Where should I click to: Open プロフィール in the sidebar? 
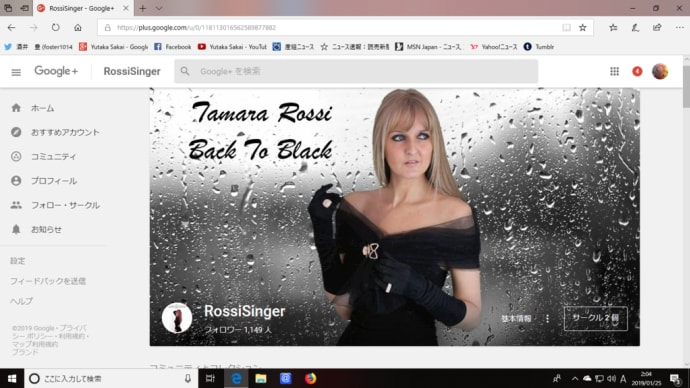54,181
